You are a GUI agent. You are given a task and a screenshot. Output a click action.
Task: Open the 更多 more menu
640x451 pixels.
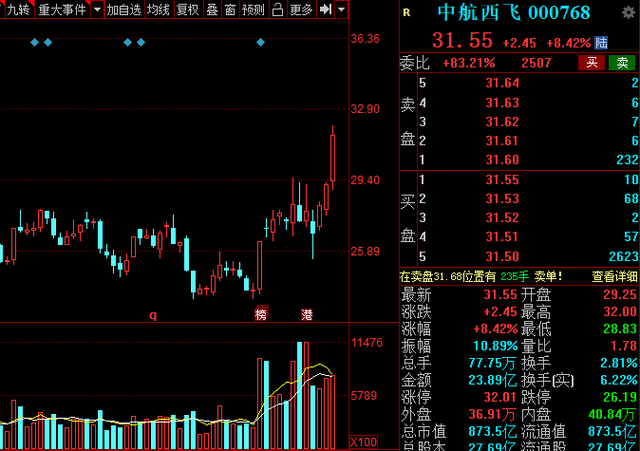[x=301, y=9]
